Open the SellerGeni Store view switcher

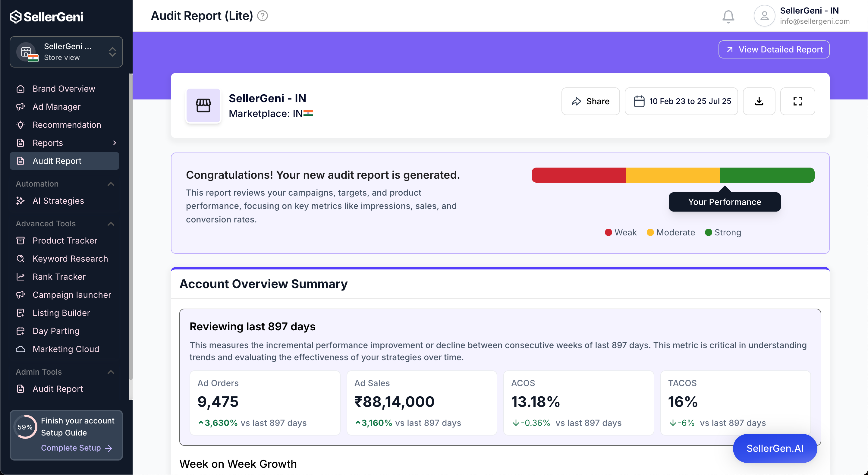tap(66, 52)
